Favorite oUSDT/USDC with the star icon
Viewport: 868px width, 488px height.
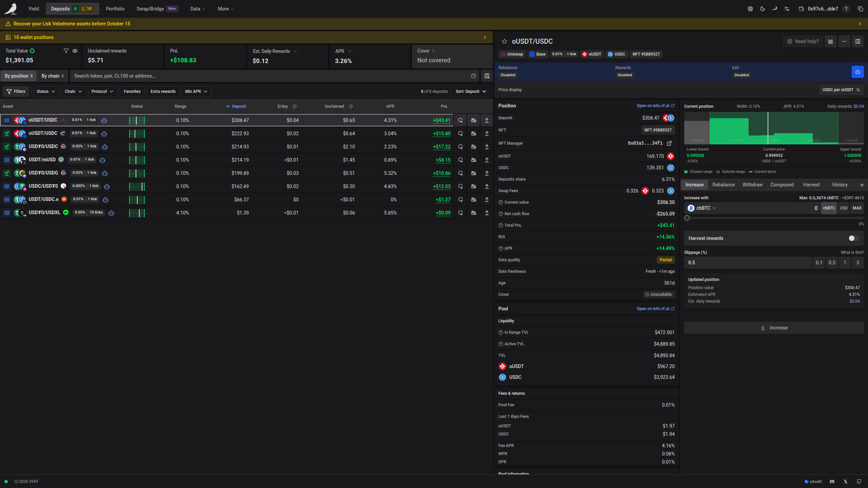505,41
